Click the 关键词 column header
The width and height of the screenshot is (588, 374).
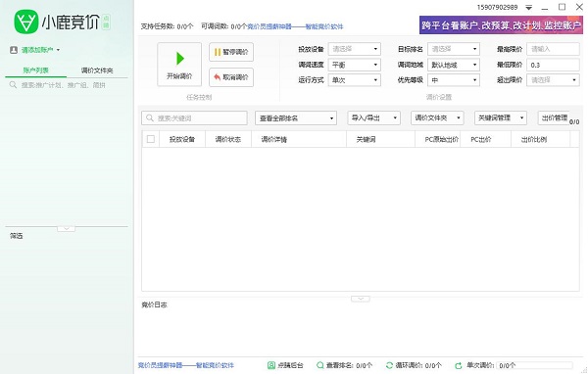coord(380,139)
